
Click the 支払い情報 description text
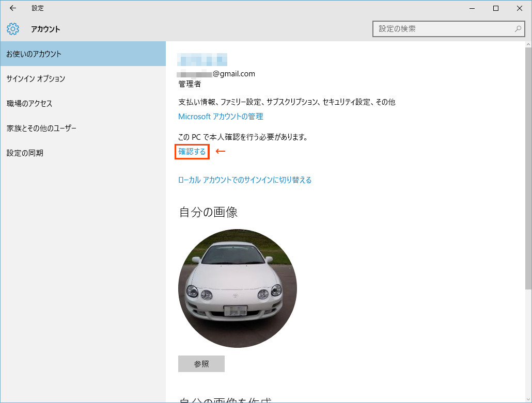click(287, 102)
